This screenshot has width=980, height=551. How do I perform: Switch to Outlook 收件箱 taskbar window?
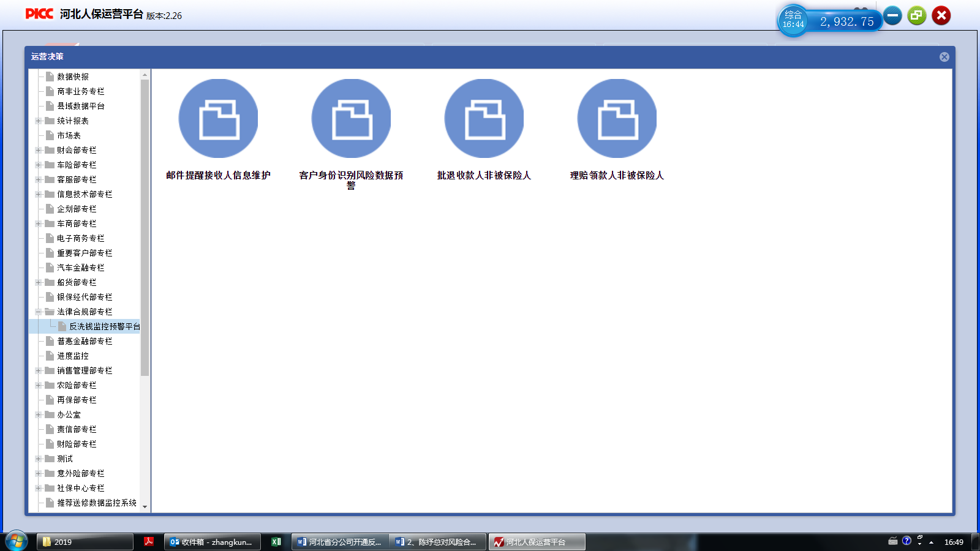[212, 542]
